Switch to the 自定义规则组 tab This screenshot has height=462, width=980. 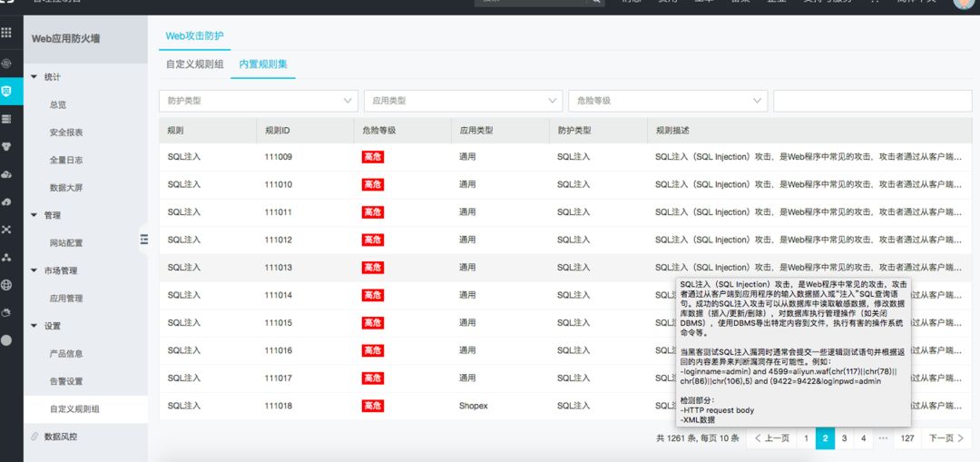(194, 64)
